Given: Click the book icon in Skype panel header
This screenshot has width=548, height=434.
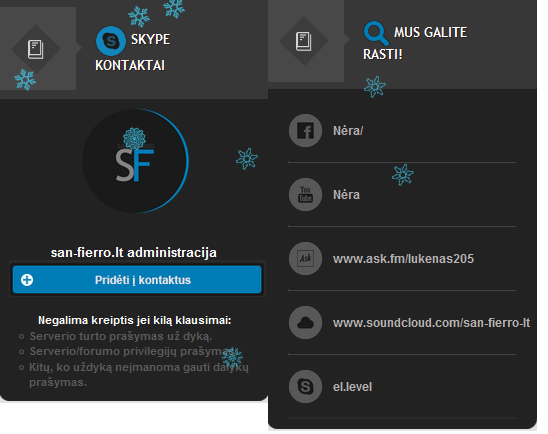Looking at the screenshot, I should pyautogui.click(x=36, y=49).
